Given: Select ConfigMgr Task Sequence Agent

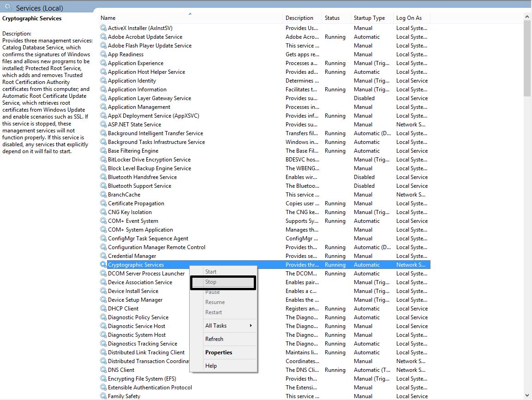Looking at the screenshot, I should point(265,239).
